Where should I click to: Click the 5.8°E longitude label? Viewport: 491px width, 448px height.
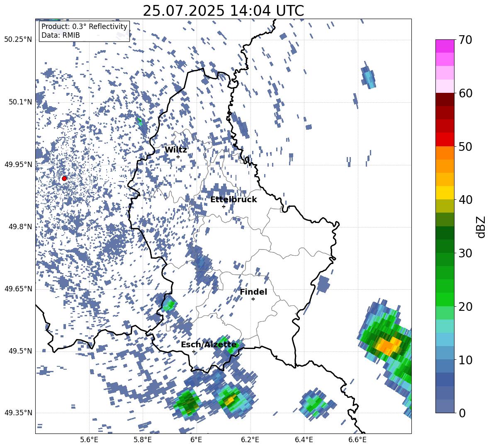tap(143, 440)
